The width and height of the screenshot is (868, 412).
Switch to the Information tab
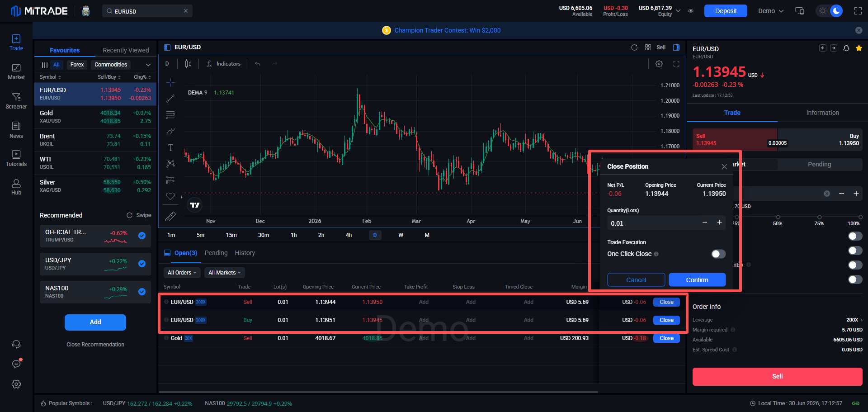(x=822, y=113)
